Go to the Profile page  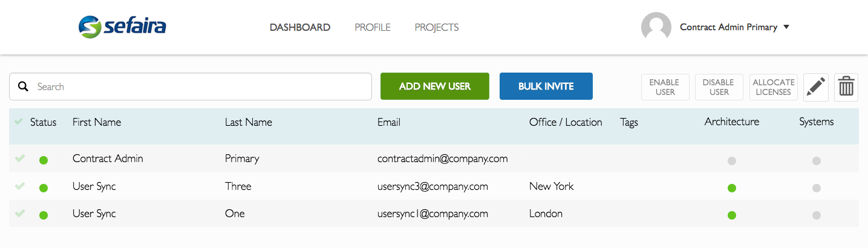(373, 27)
